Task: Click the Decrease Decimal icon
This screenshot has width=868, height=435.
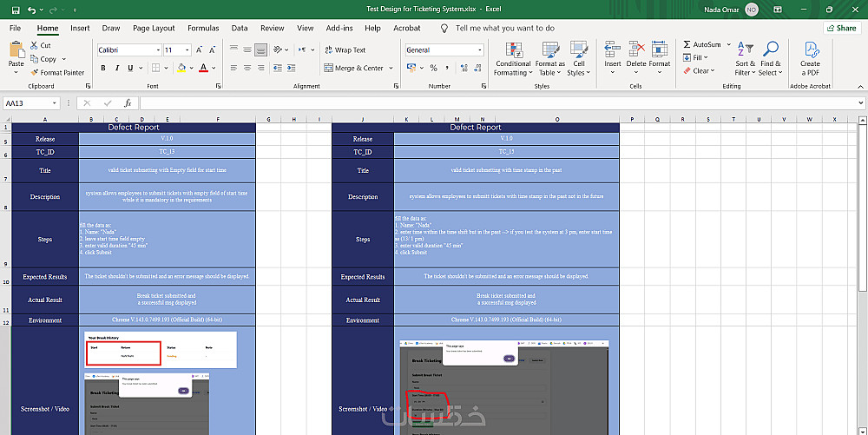Action: click(477, 68)
